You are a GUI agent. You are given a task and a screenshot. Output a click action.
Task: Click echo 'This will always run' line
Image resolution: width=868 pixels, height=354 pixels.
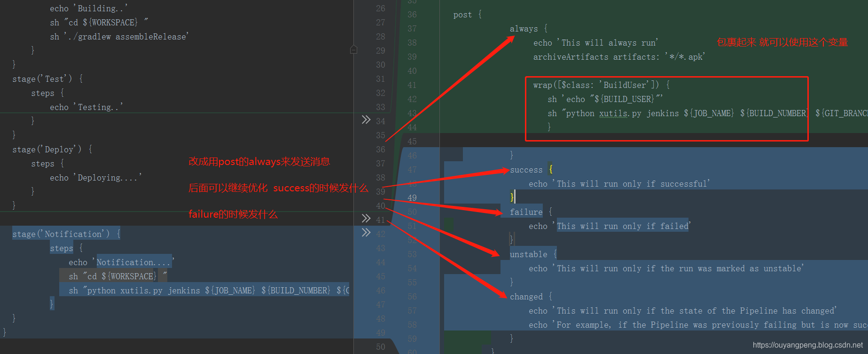pos(596,43)
